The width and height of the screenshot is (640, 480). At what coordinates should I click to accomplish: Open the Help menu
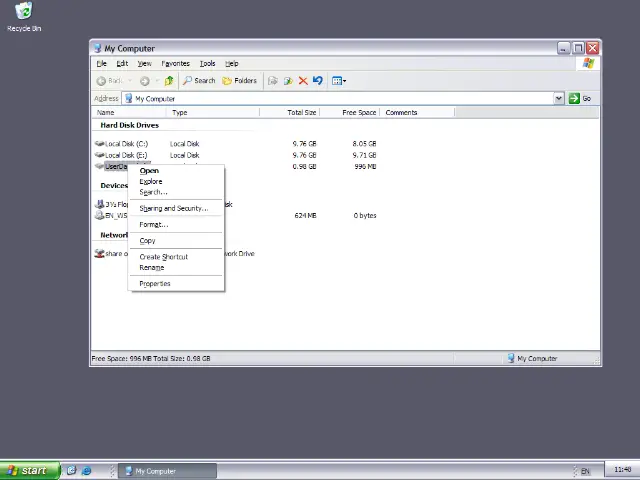pos(231,64)
